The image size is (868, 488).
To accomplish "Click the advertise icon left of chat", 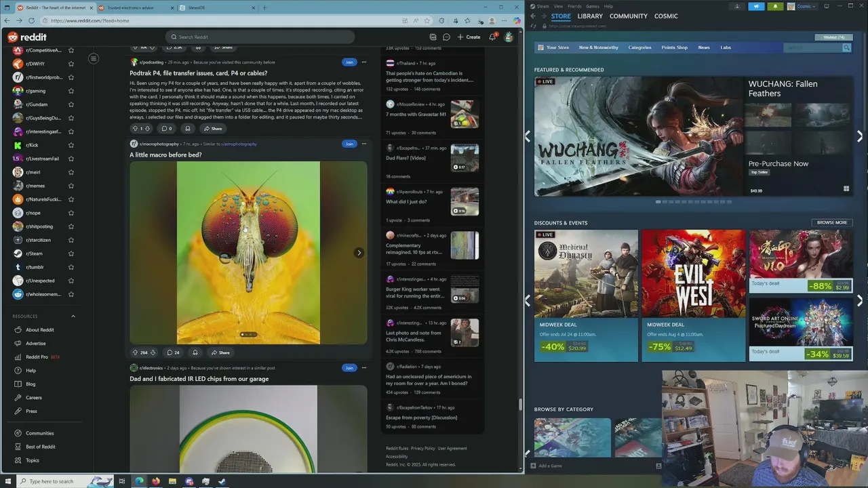I will click(433, 37).
